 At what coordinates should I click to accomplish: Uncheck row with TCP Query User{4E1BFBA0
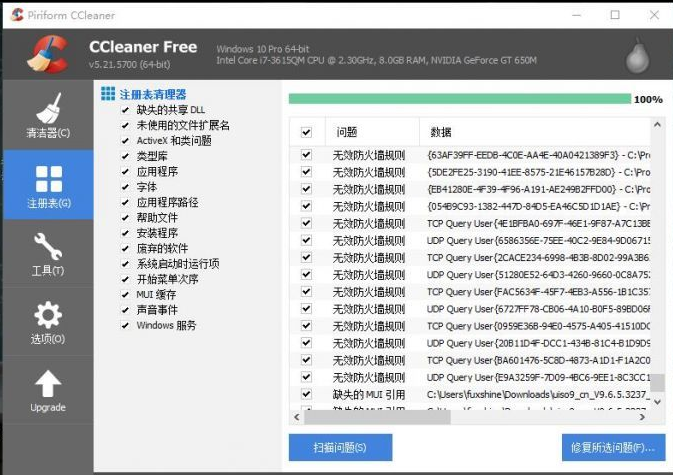point(306,223)
